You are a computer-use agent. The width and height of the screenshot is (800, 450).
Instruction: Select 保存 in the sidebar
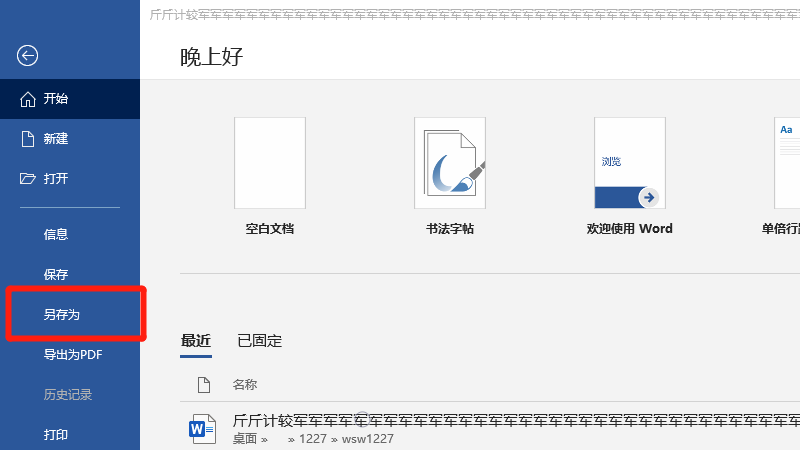[x=56, y=274]
